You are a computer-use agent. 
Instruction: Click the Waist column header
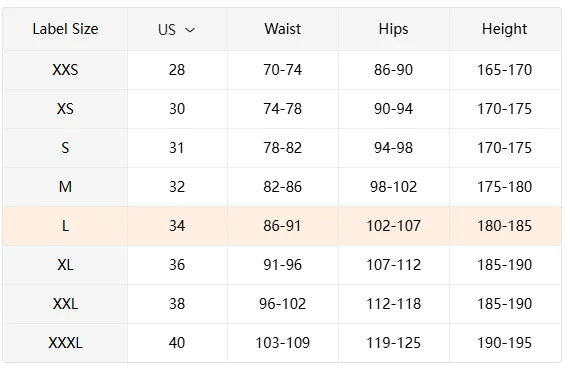point(282,29)
